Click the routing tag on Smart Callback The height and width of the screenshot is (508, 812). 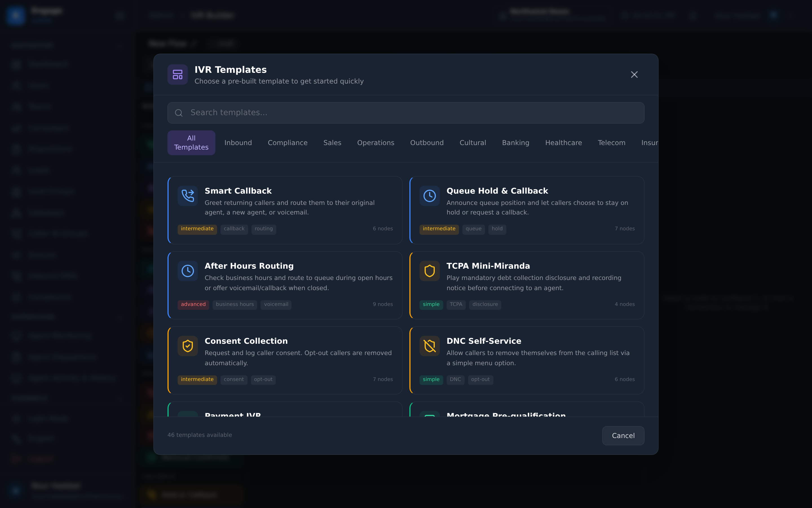click(264, 229)
